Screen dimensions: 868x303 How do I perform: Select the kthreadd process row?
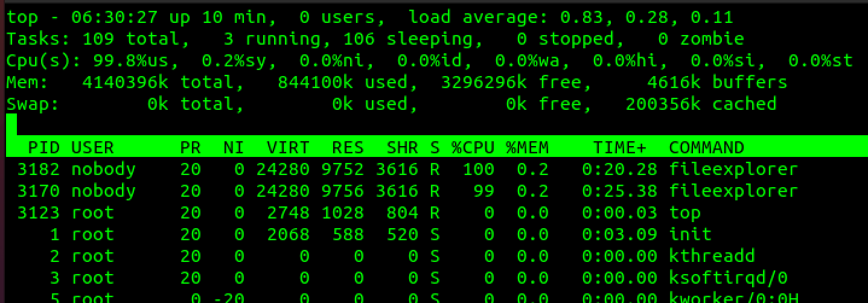point(712,256)
